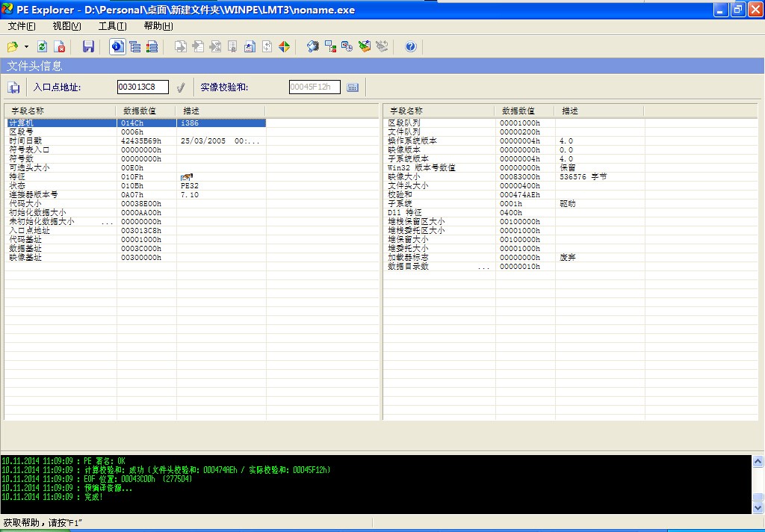Click the 驱动 description in the 子系统 row

pos(568,203)
